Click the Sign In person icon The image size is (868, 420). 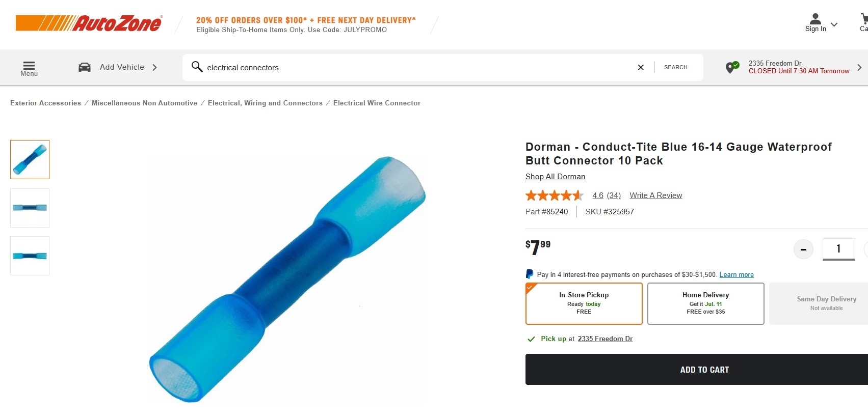816,19
